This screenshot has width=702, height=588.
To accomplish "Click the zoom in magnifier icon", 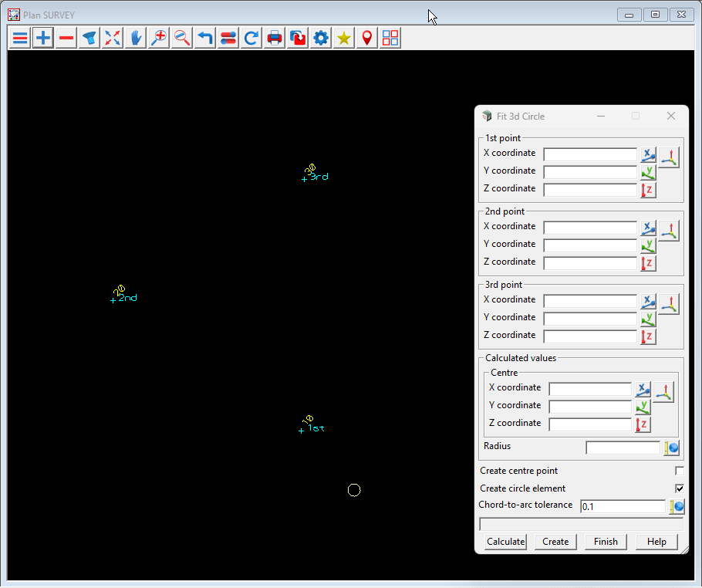I will (x=159, y=38).
